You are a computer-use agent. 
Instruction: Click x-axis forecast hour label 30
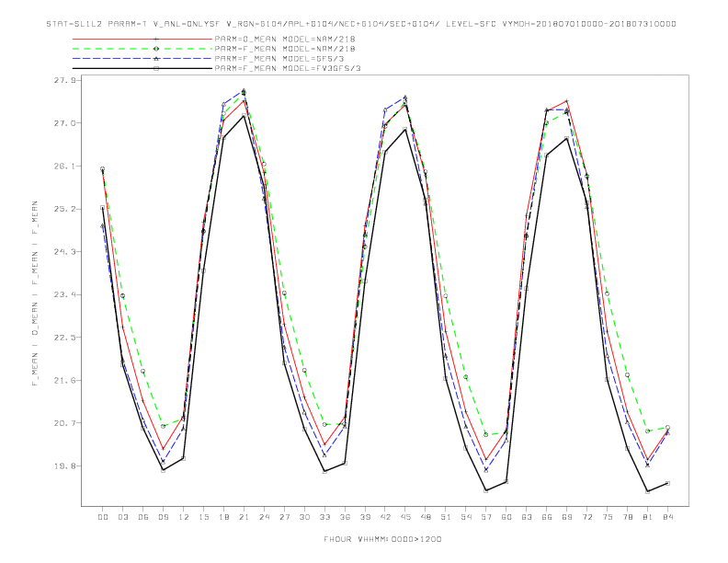(304, 517)
